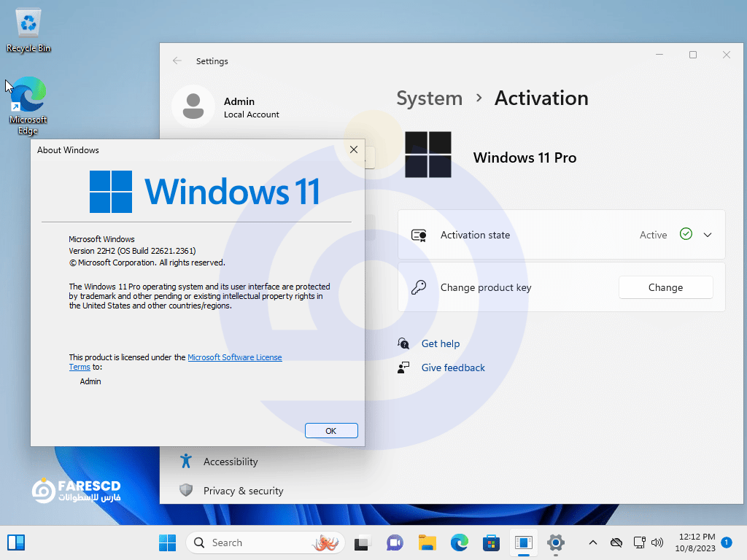747x560 pixels.
Task: Open the Admin account profile picture
Action: click(x=193, y=106)
